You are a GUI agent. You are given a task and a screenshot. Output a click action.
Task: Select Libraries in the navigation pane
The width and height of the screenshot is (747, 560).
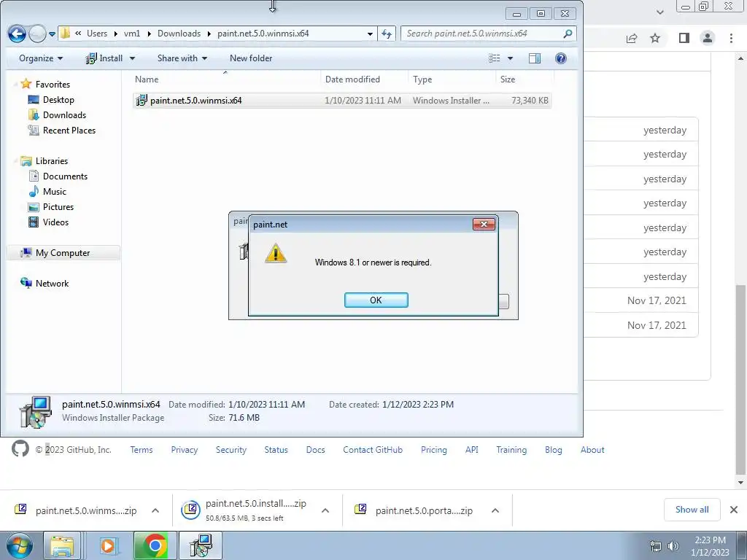(52, 161)
